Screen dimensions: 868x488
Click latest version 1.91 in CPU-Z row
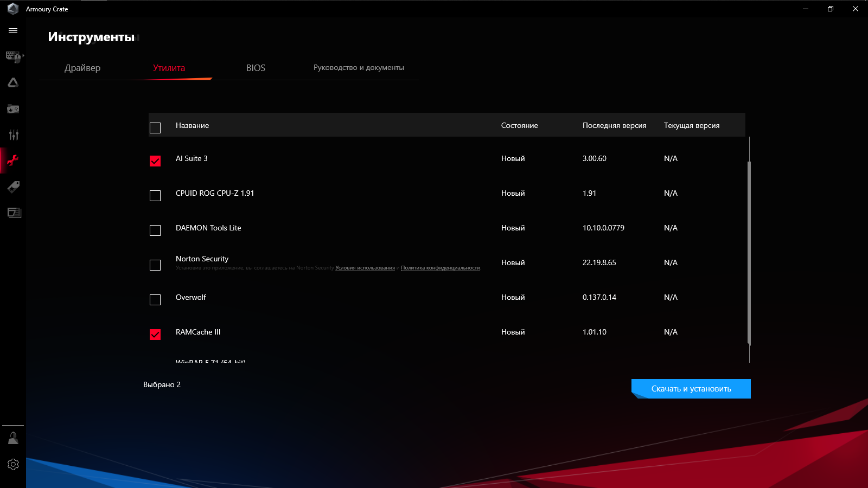click(589, 193)
